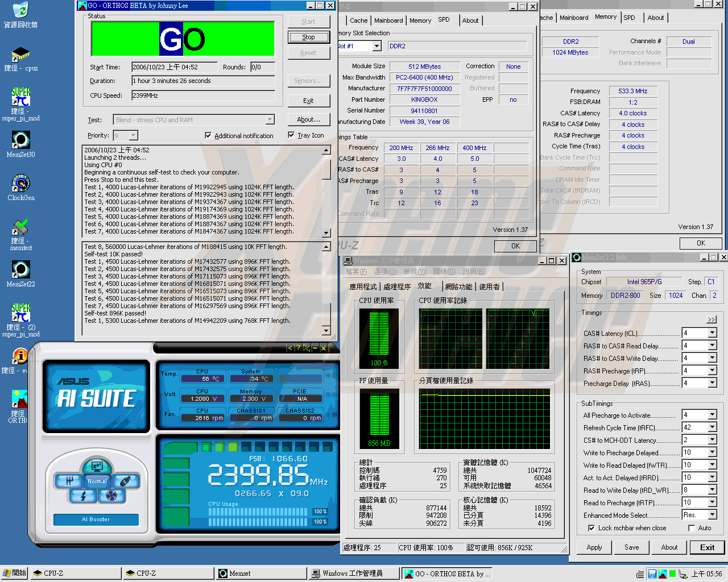
Task: Click AI Suite back arrow icon
Action: tap(289, 348)
